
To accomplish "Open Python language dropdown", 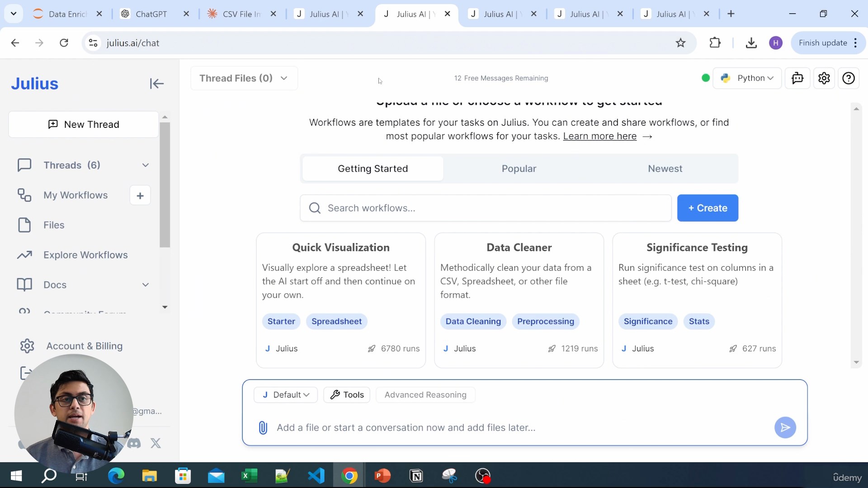I will [x=747, y=78].
